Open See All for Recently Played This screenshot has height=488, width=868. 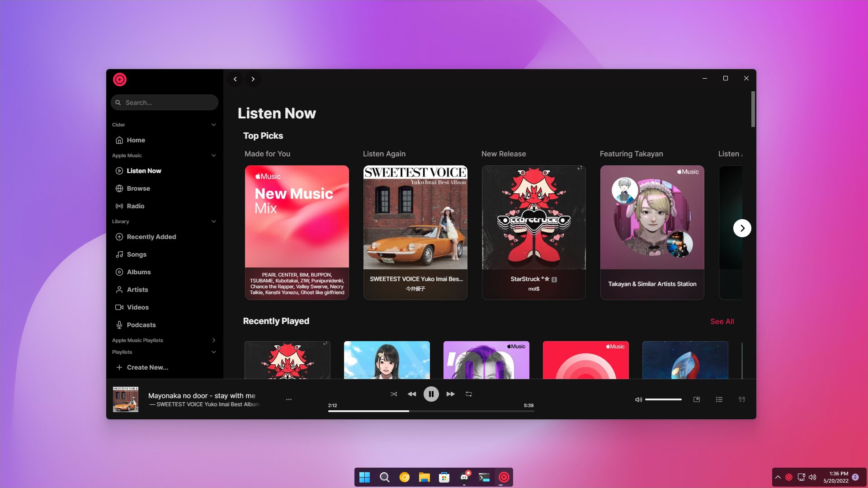pyautogui.click(x=722, y=321)
